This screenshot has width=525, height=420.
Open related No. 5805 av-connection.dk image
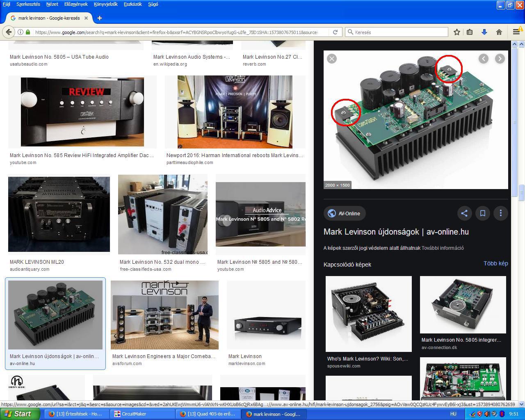click(463, 305)
